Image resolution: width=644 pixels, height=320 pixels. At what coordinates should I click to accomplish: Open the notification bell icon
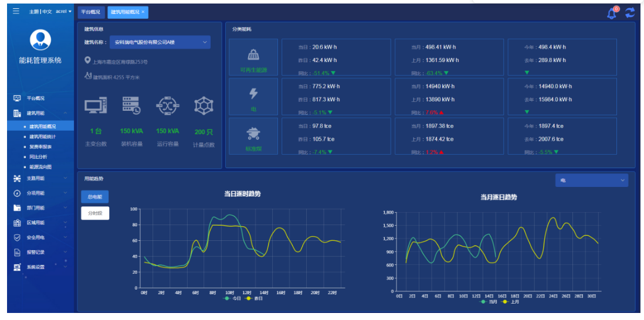tap(612, 13)
